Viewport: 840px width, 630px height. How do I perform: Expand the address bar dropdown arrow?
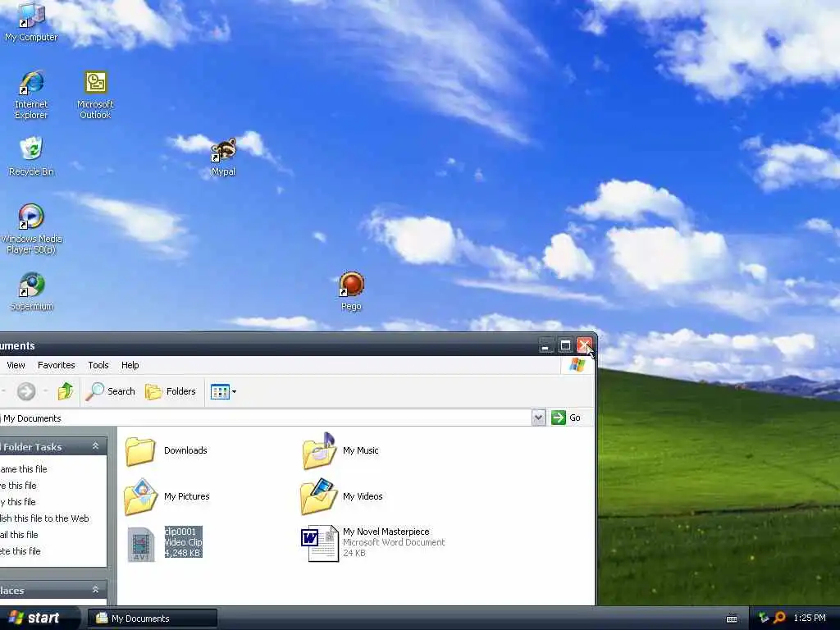click(x=538, y=418)
